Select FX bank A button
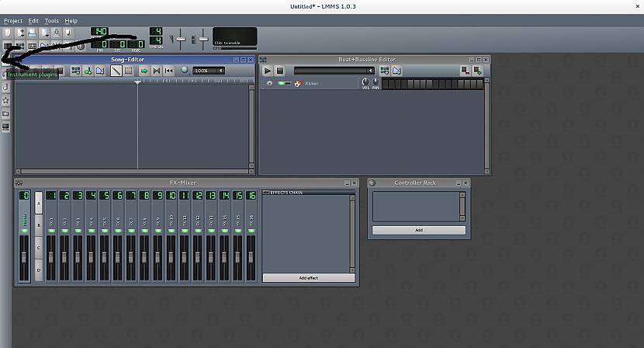The image size is (644, 348). (39, 204)
